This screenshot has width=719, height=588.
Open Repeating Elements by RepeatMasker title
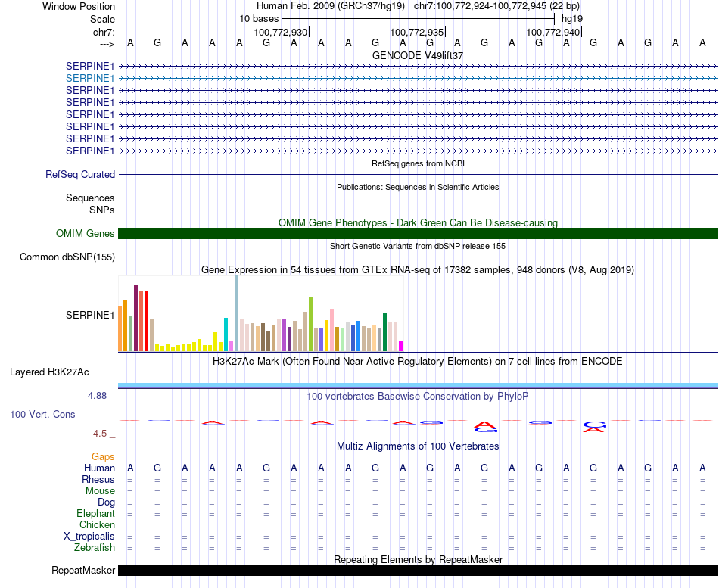coord(418,559)
